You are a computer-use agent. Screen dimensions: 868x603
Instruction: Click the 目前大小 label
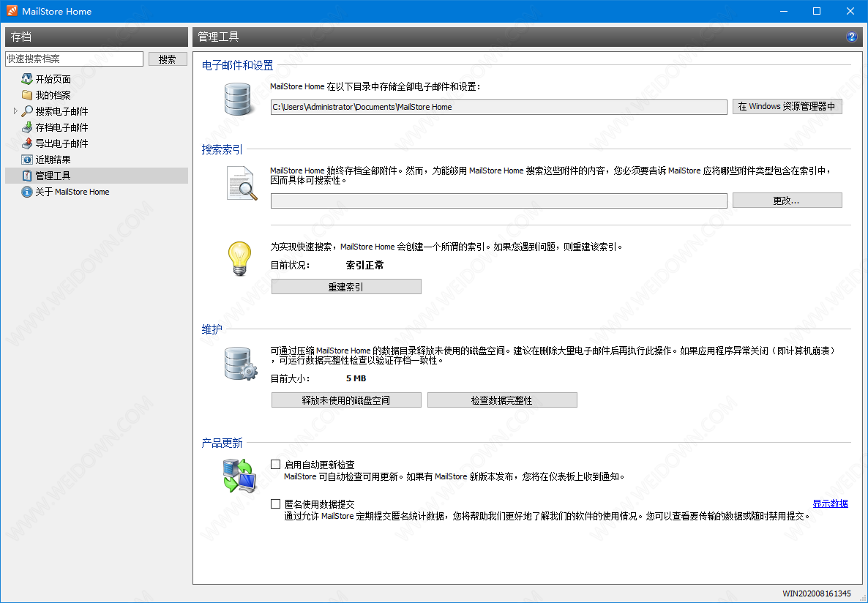tap(290, 379)
